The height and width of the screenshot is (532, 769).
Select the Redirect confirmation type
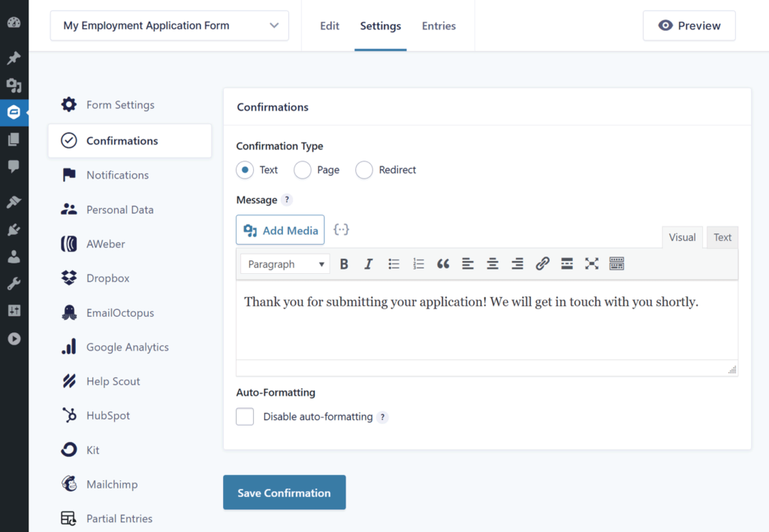(x=364, y=170)
